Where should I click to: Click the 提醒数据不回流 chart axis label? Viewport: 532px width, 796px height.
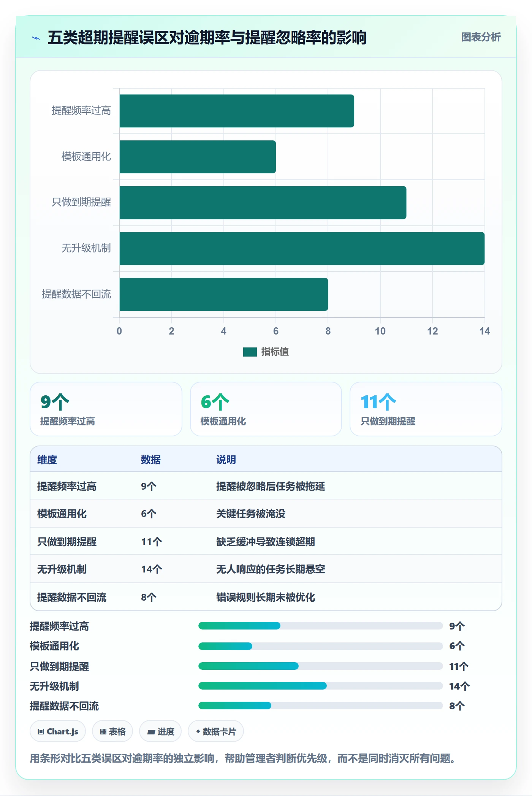click(x=76, y=294)
